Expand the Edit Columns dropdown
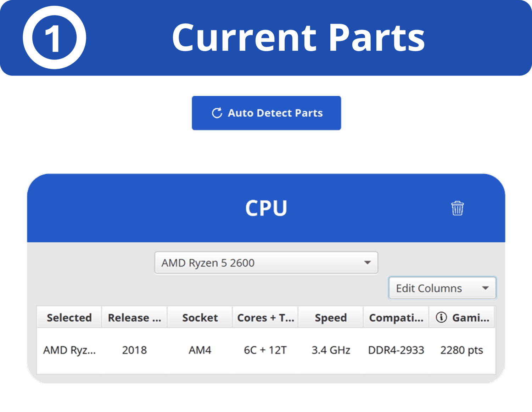Viewport: 532px width, 412px height. pyautogui.click(x=442, y=288)
